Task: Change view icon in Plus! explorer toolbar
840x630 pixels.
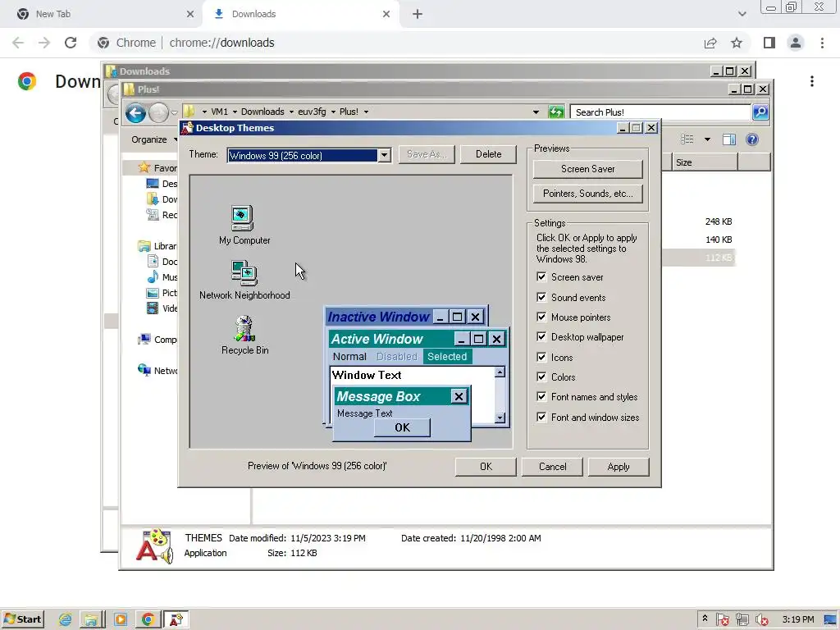Action: (x=687, y=139)
